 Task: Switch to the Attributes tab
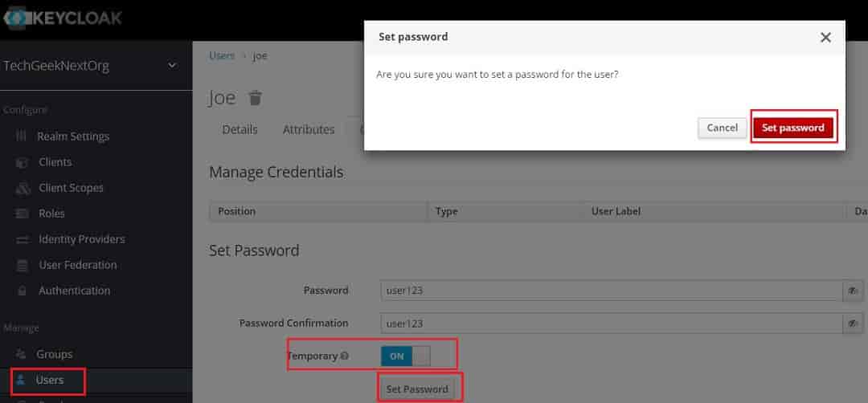(x=309, y=129)
